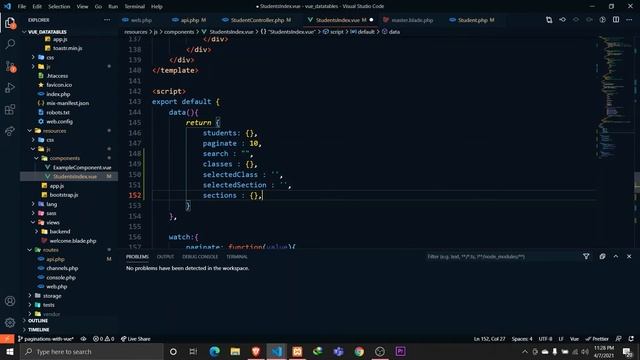Viewport: 640px width, 360px height.
Task: Click the Prettier status bar item
Action: pos(597,339)
